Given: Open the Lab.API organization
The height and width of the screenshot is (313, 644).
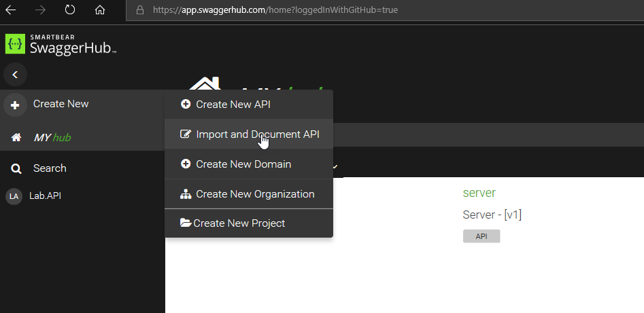Looking at the screenshot, I should [45, 196].
